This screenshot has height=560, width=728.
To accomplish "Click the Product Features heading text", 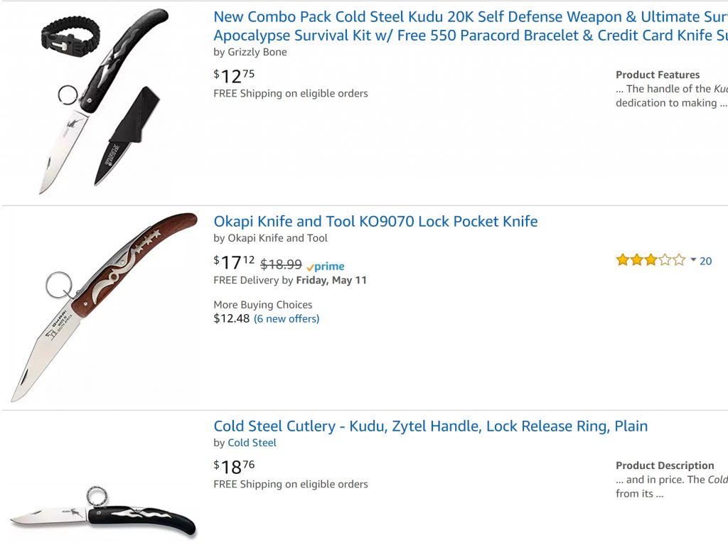I will click(658, 75).
